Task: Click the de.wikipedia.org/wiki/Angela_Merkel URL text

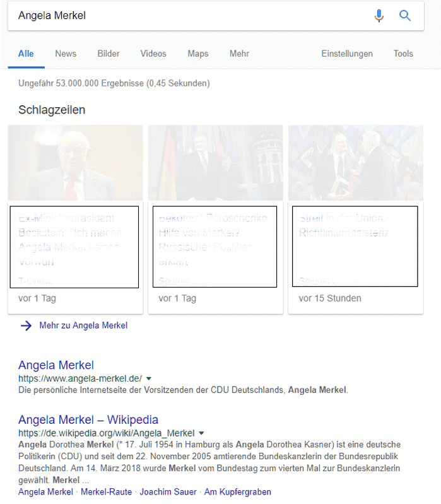Action: [107, 433]
